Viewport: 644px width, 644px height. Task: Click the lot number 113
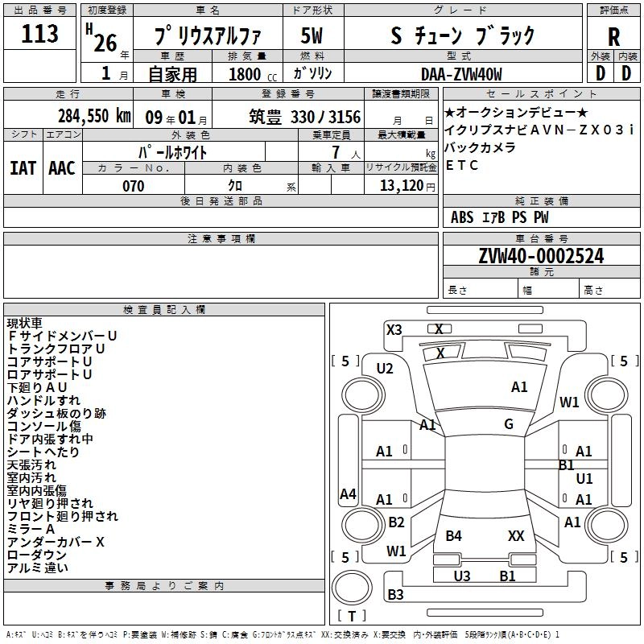[40, 35]
